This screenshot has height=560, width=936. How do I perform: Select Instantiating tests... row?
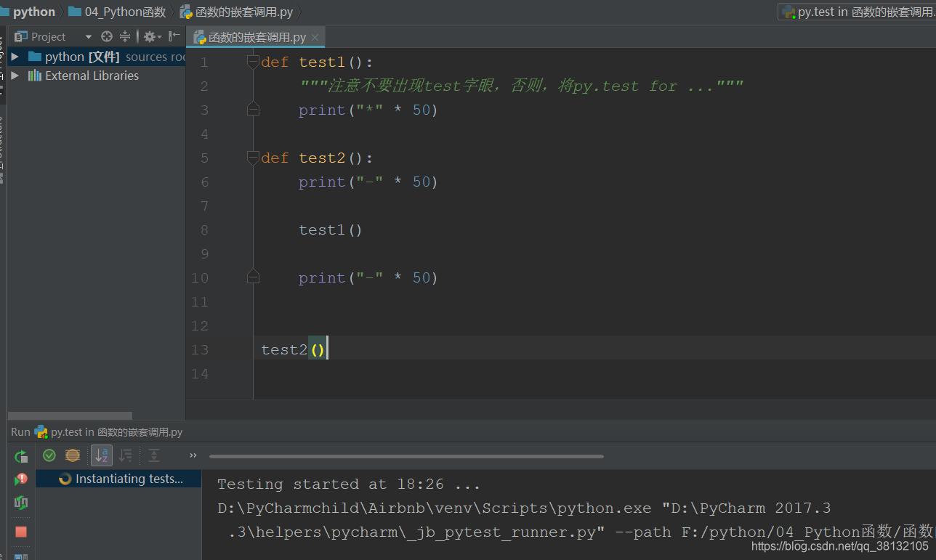tap(118, 479)
